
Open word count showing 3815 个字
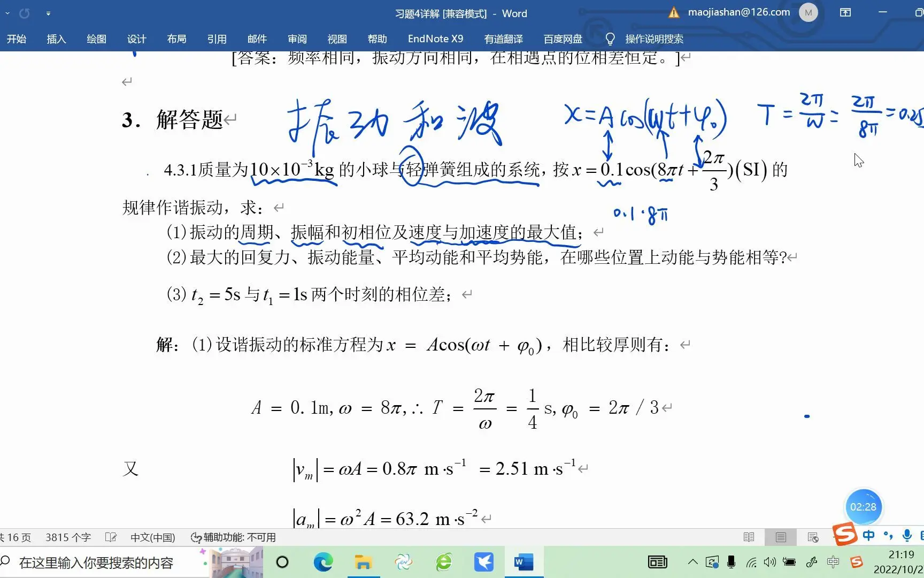tap(67, 537)
